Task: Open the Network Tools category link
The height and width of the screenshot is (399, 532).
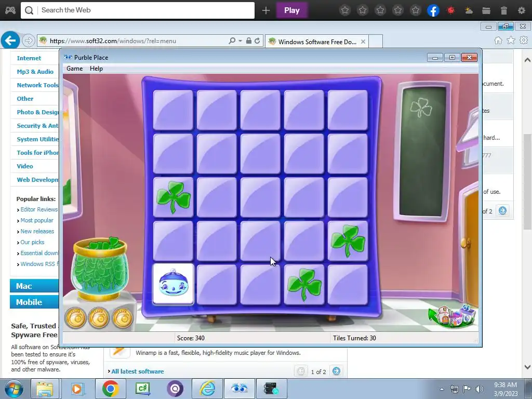Action: pyautogui.click(x=37, y=85)
